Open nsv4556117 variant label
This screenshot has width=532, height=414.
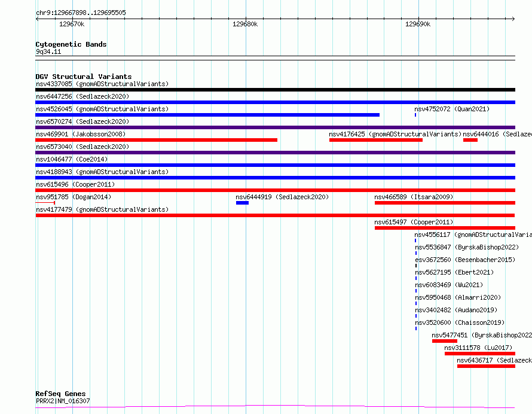(473, 235)
